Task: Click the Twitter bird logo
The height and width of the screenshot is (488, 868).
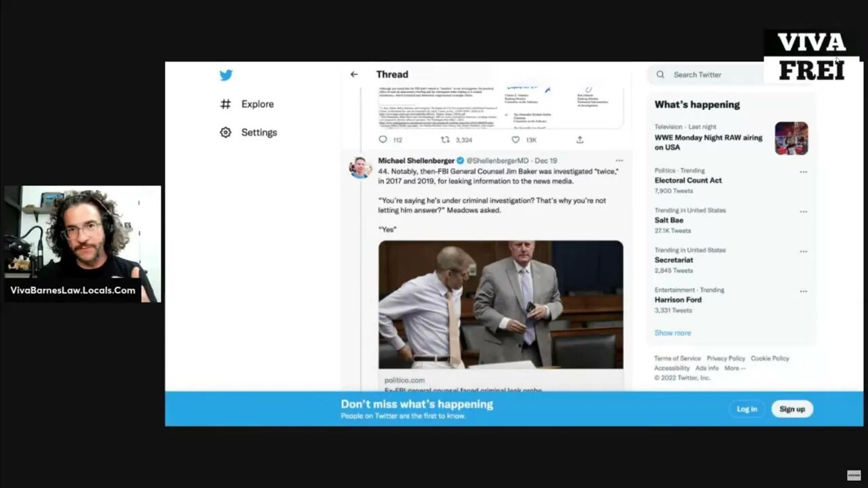Action: click(x=226, y=75)
